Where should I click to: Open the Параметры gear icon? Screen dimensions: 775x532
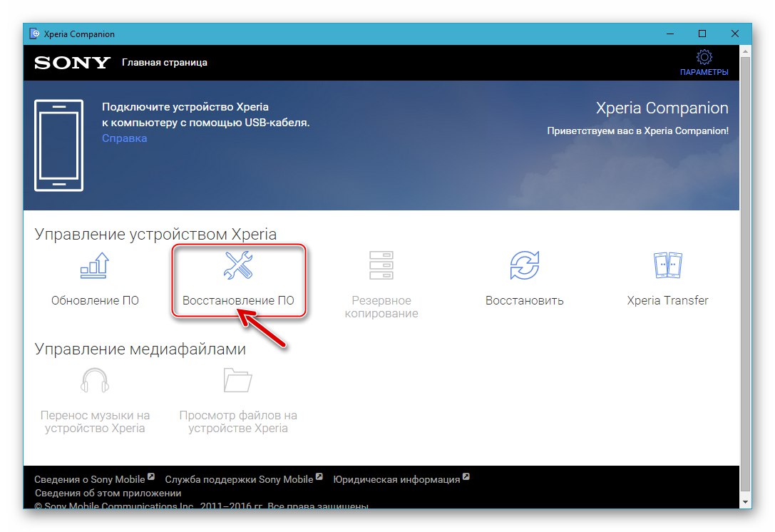click(704, 57)
